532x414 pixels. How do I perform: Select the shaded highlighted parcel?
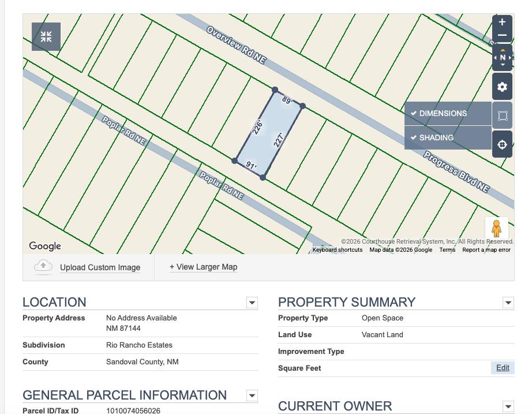[x=268, y=134]
